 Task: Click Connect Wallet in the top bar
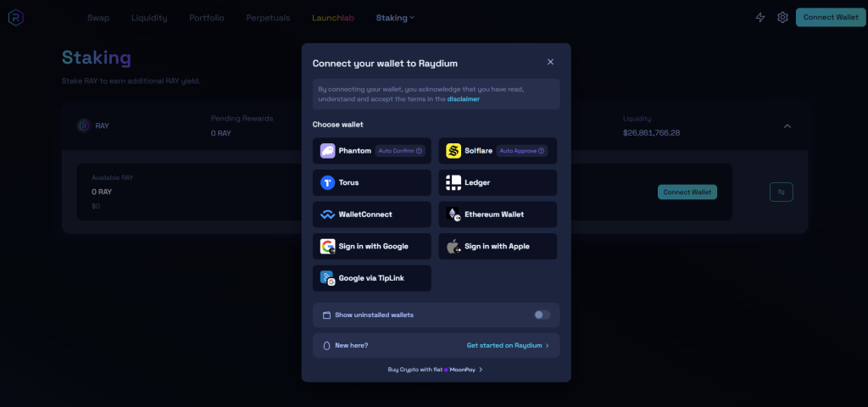831,17
